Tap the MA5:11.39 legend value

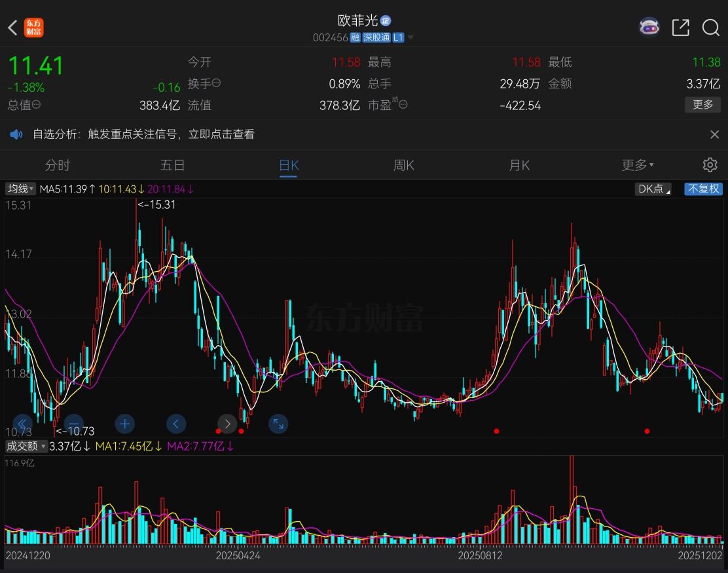pyautogui.click(x=68, y=189)
